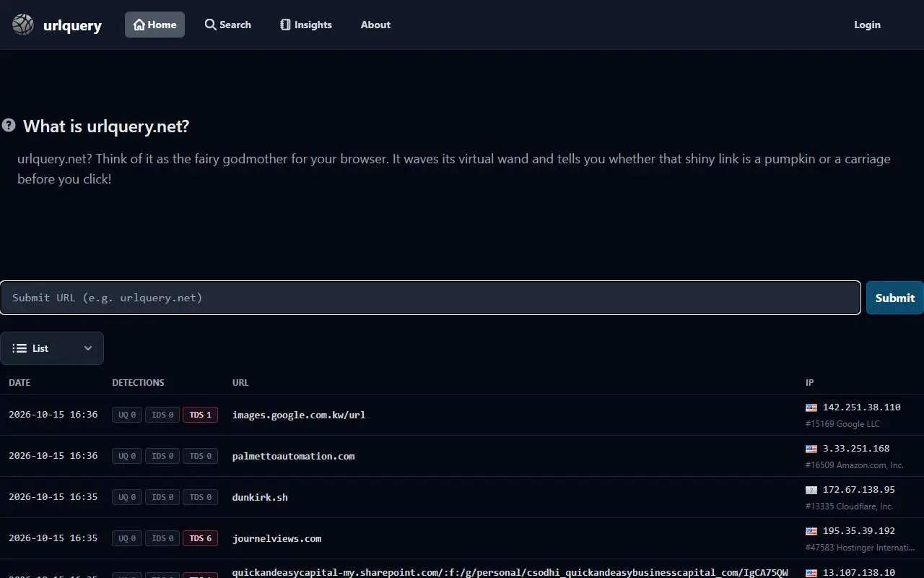Open dunkirk.sh report
924x578 pixels.
click(x=260, y=497)
